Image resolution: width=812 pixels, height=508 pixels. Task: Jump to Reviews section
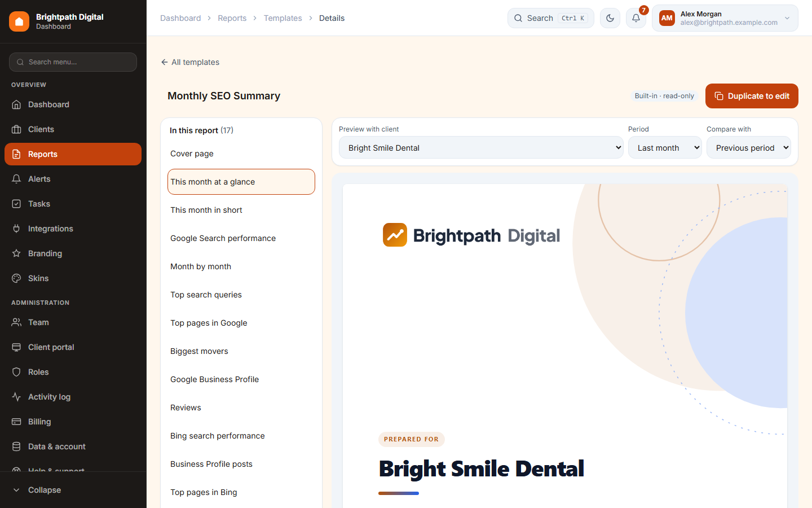[241, 408]
